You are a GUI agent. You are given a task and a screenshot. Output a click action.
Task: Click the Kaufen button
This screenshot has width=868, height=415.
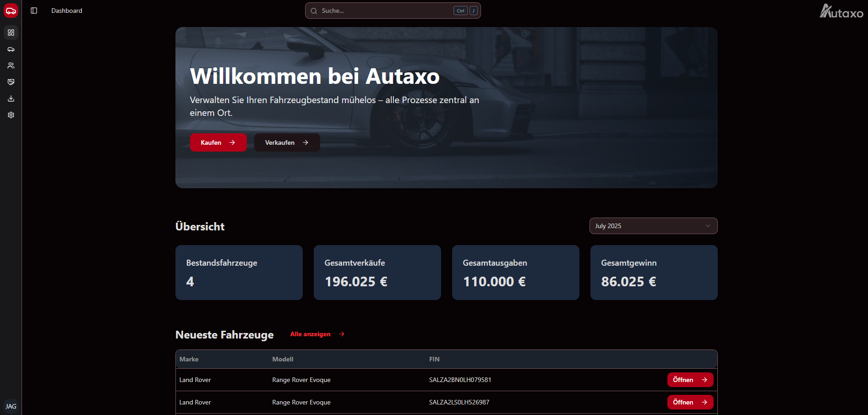coord(218,142)
